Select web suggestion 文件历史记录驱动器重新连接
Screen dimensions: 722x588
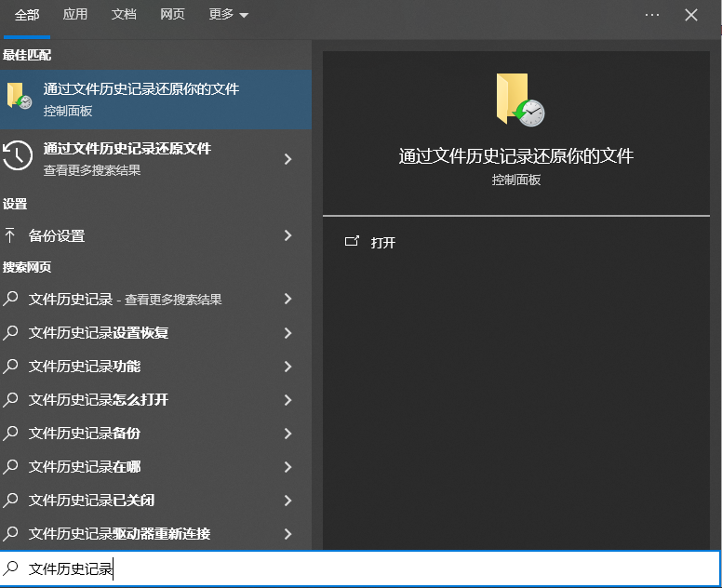[155, 534]
